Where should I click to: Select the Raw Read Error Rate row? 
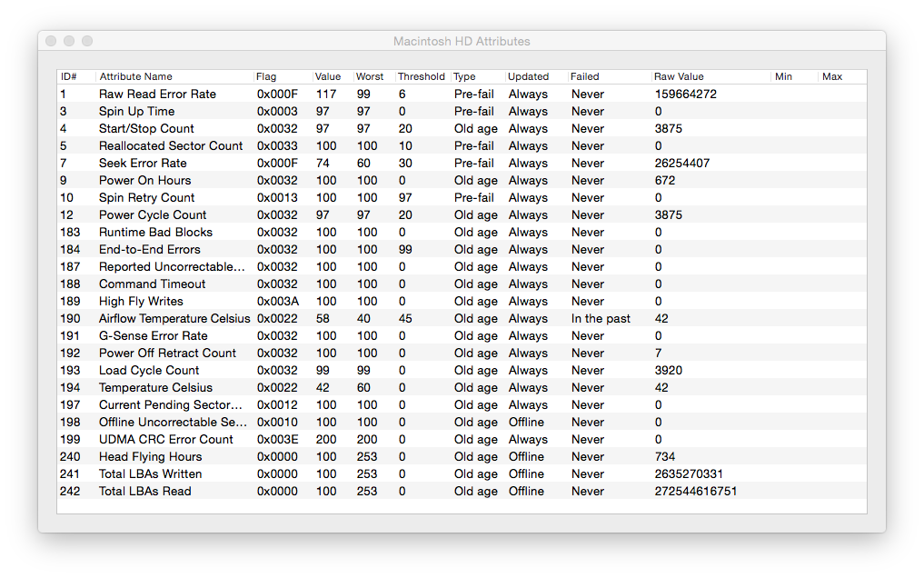(x=462, y=95)
